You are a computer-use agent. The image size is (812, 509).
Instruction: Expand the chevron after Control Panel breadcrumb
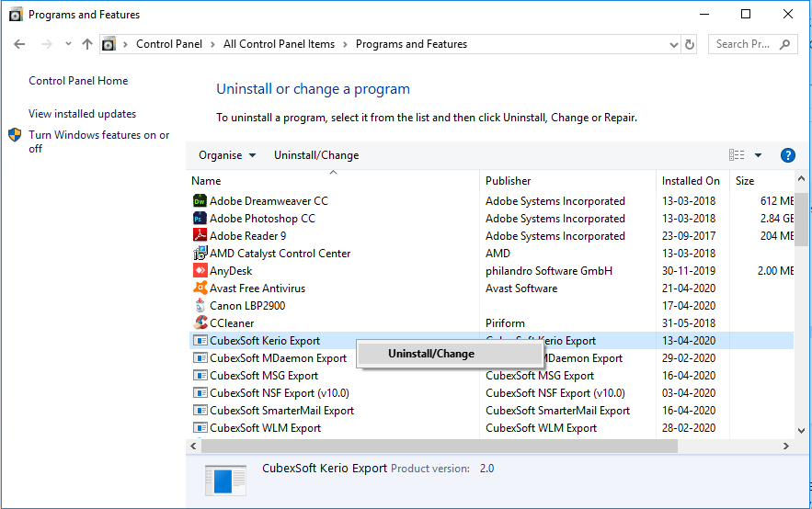[x=212, y=44]
